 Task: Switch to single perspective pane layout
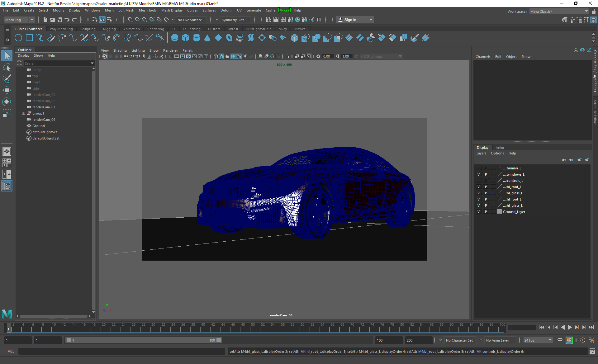(7, 151)
